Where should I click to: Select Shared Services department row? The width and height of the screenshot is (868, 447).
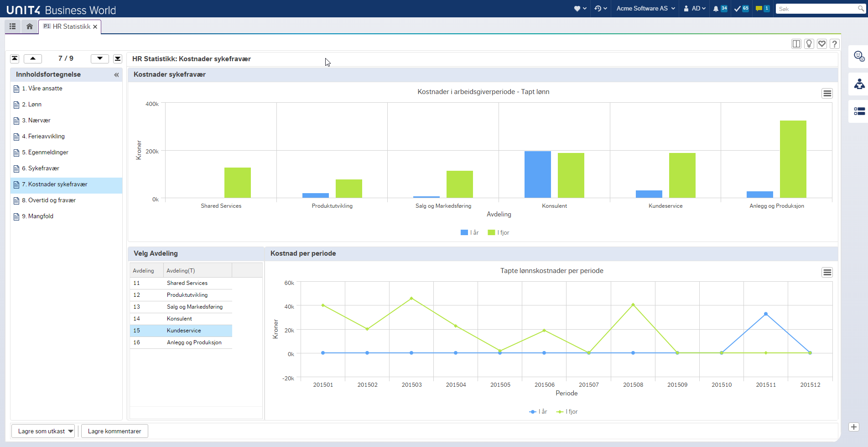(x=181, y=283)
